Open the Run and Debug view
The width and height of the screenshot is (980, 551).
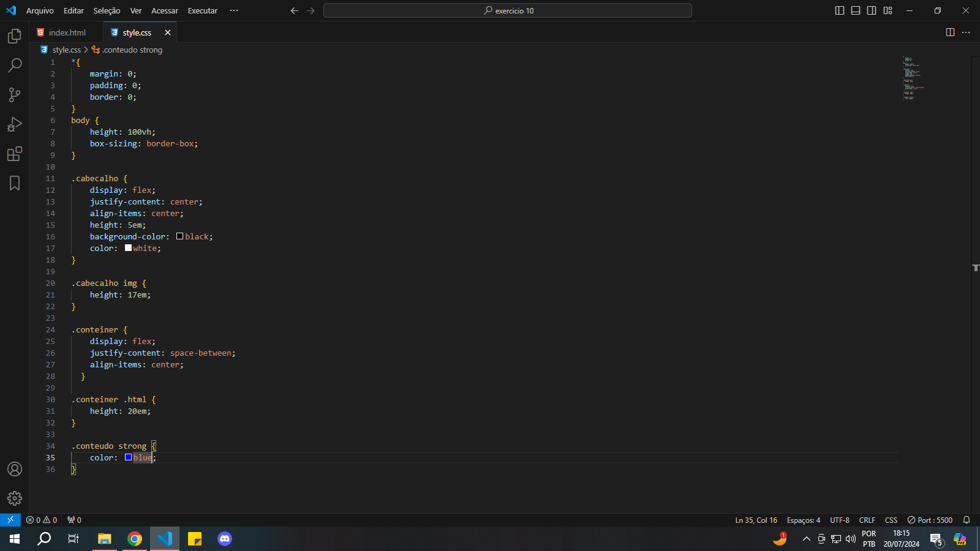point(15,124)
